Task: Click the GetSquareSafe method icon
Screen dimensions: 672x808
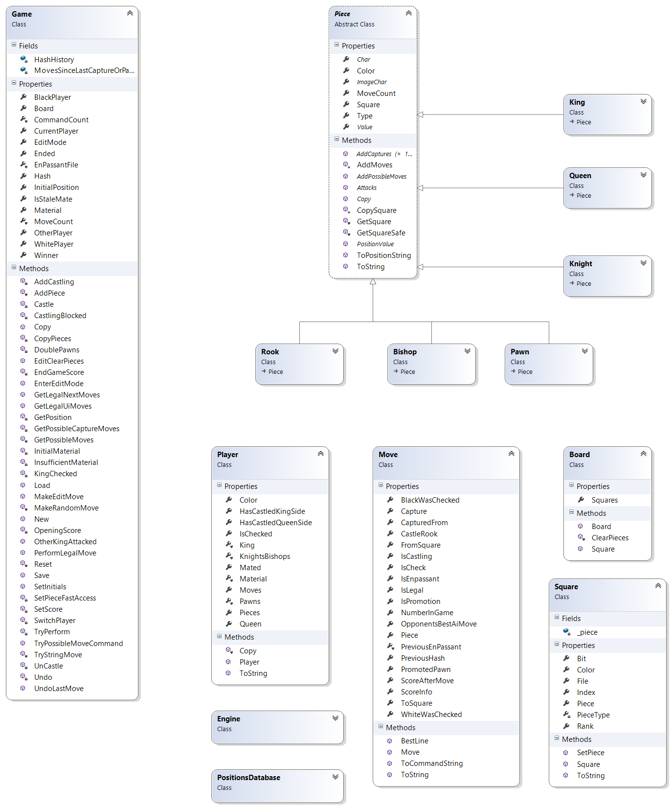Action: click(x=346, y=232)
